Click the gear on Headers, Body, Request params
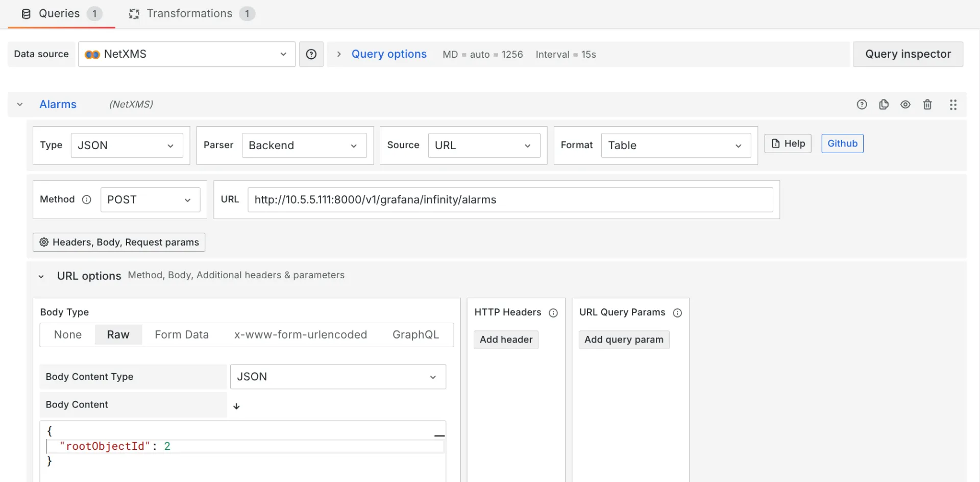The image size is (980, 482). pyautogui.click(x=43, y=242)
